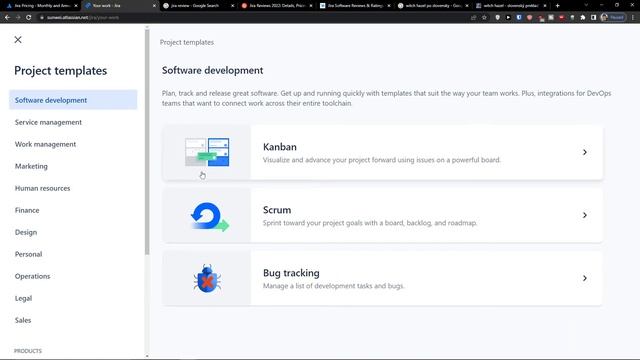Screen dimensions: 640x360
Task: Close the project templates panel with X
Action: click(x=18, y=40)
